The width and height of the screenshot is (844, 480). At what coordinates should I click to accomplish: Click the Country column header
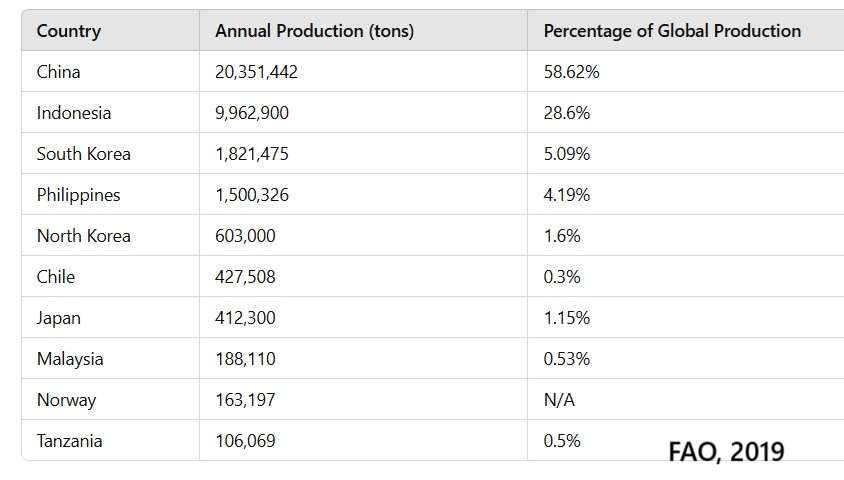69,31
